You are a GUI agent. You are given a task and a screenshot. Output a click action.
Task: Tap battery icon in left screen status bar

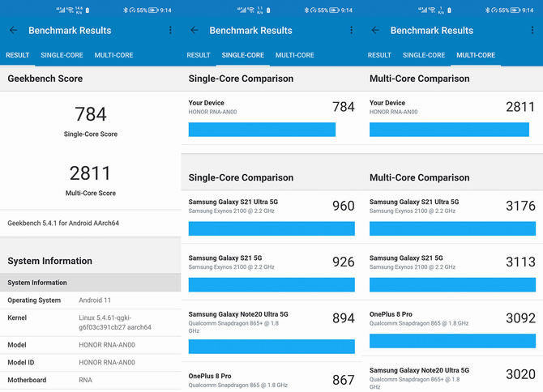(x=153, y=11)
